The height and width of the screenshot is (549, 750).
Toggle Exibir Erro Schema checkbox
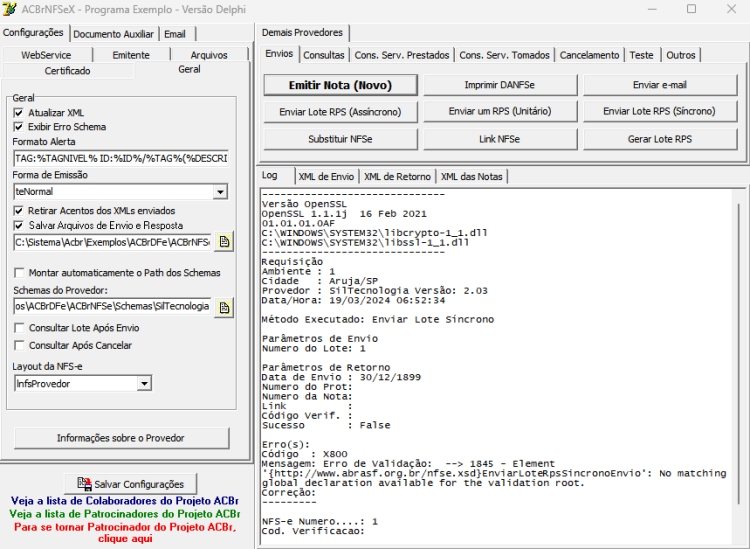pos(19,127)
